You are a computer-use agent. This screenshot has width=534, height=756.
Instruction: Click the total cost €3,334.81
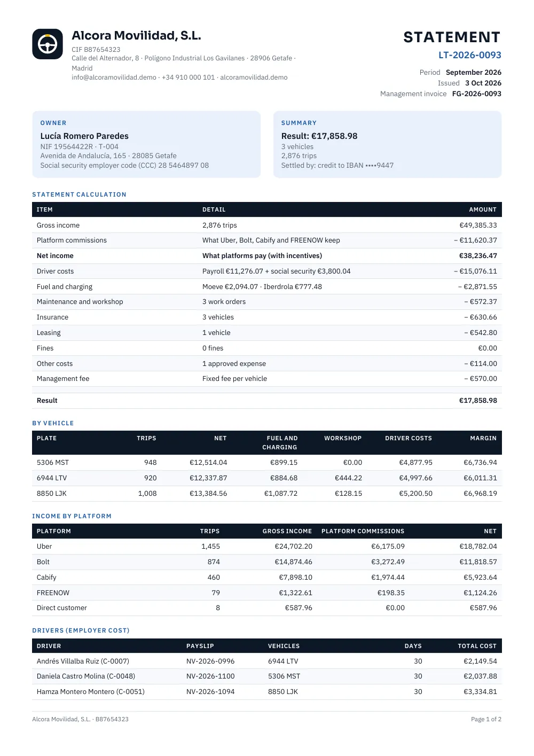pyautogui.click(x=481, y=692)
